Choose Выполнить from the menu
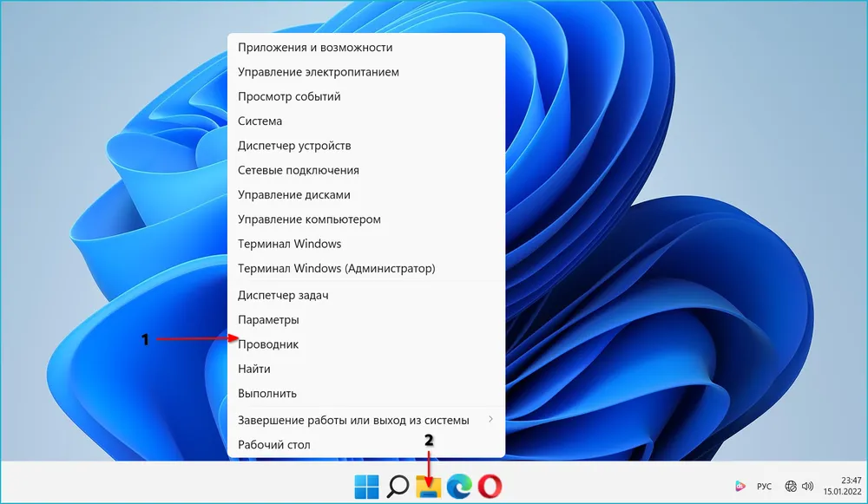This screenshot has height=504, width=868. (267, 394)
